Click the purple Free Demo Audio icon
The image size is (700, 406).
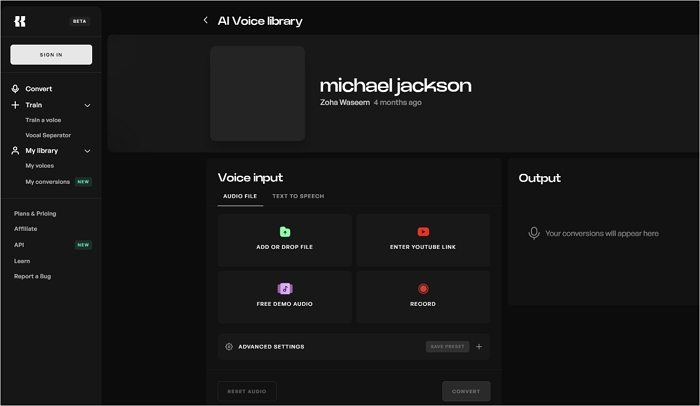(x=285, y=289)
